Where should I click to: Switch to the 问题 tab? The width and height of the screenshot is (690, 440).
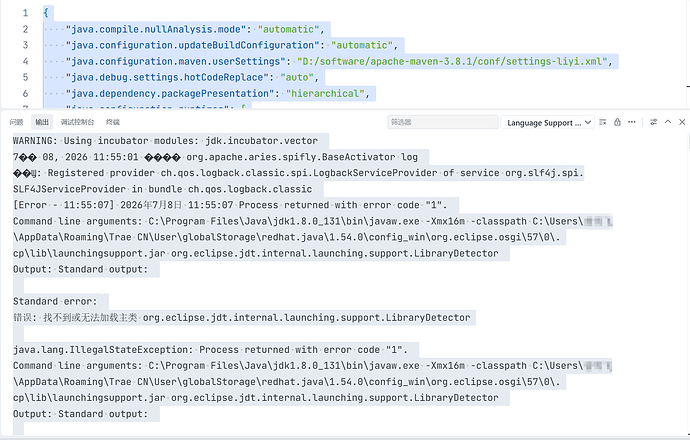(x=16, y=122)
